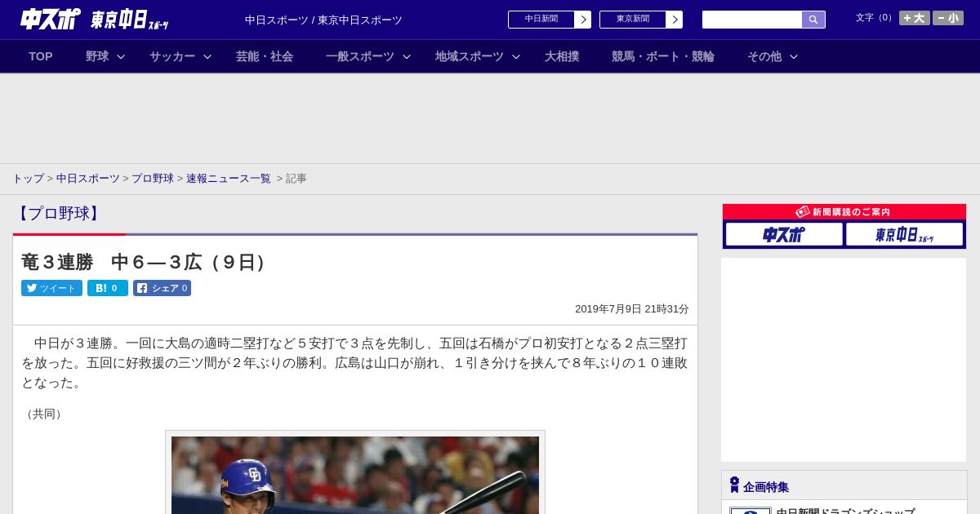The height and width of the screenshot is (514, 980).
Task: Open the 競馬・ボート・競輪 menu item
Action: 663,56
